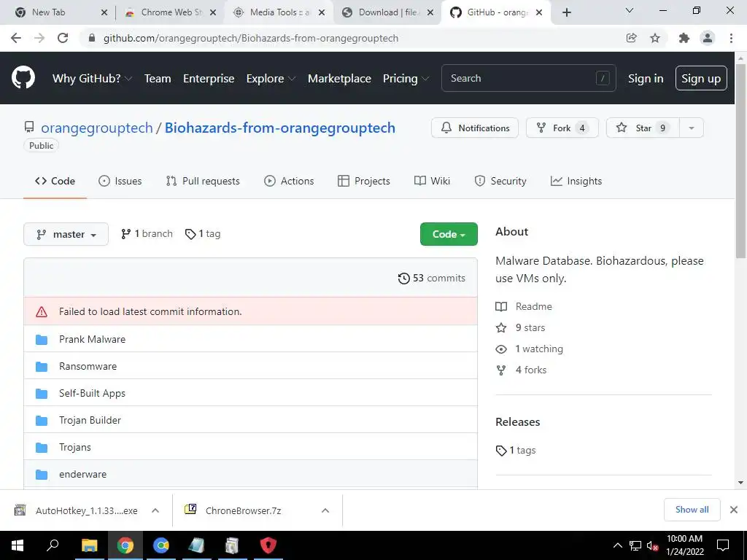Open the Chrome extensions puzzle icon
Image resolution: width=747 pixels, height=560 pixels.
[x=684, y=38]
